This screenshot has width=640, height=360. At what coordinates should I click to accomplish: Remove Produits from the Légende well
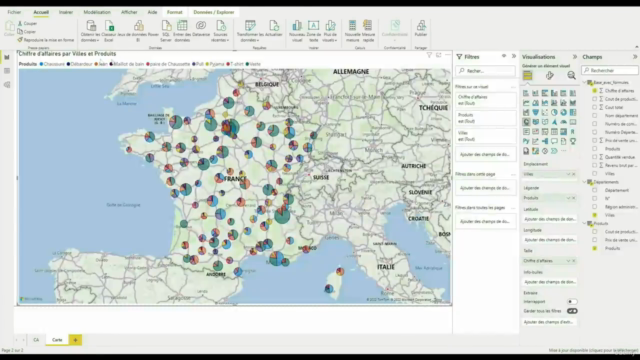(573, 198)
